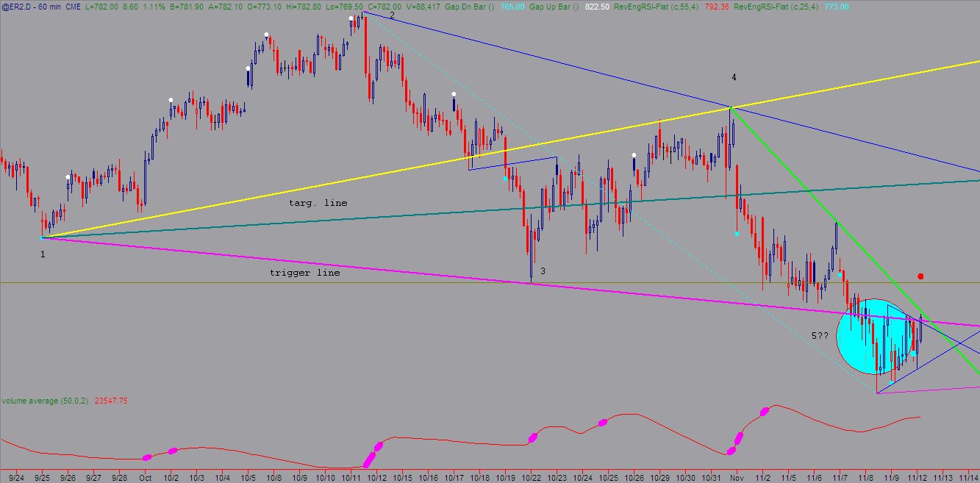Click the Oct date label on the time axis
This screenshot has width=980, height=483.
point(146,476)
